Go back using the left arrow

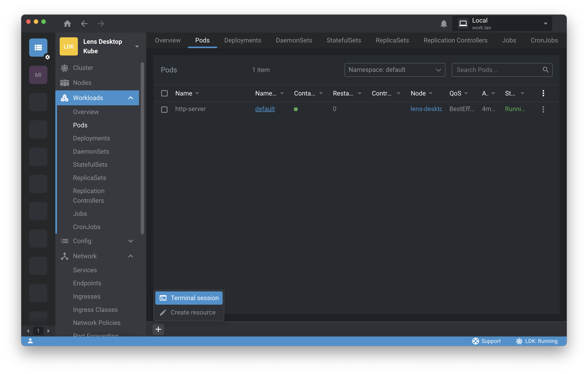click(x=84, y=23)
